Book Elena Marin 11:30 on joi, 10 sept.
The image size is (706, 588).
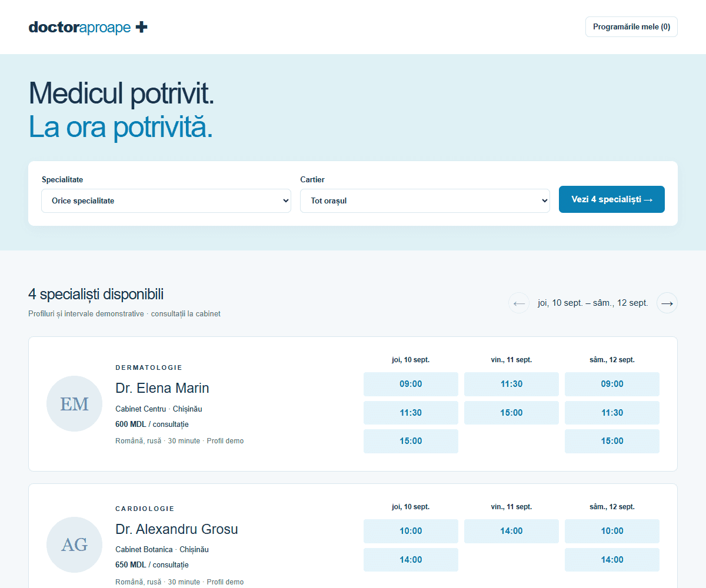pyautogui.click(x=411, y=413)
